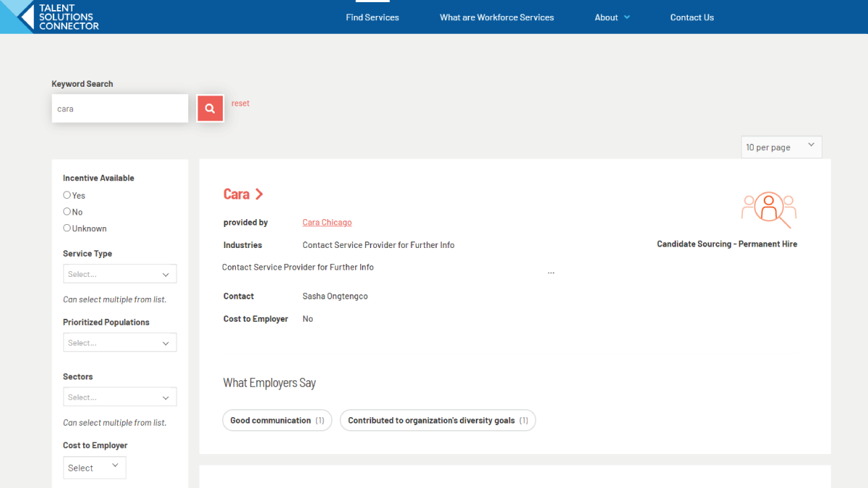Open the 10 per page dropdown
This screenshot has height=488, width=868.
point(781,147)
